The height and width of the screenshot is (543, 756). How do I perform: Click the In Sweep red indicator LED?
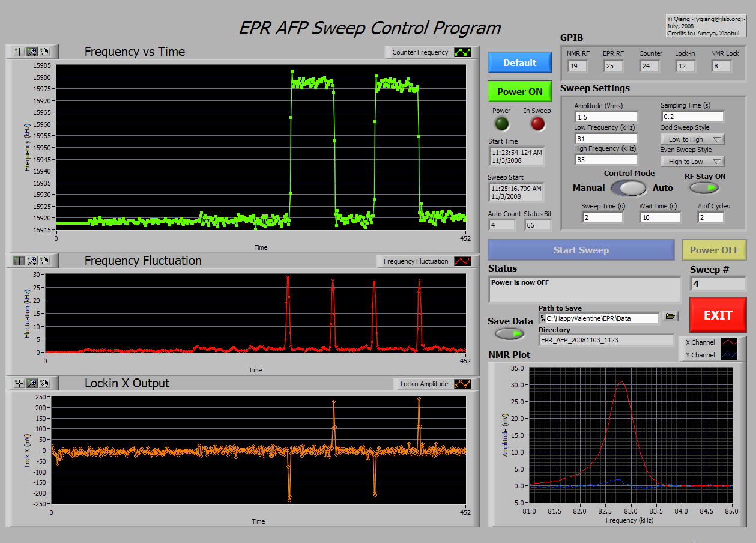tap(537, 124)
